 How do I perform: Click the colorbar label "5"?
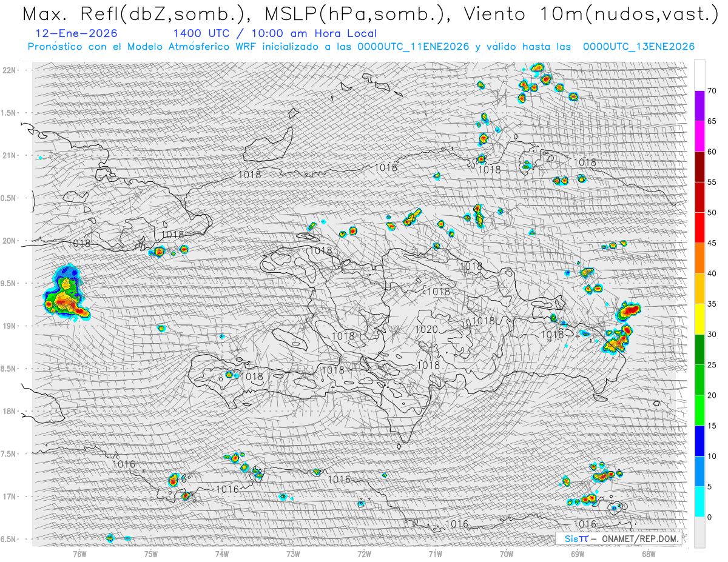(709, 486)
